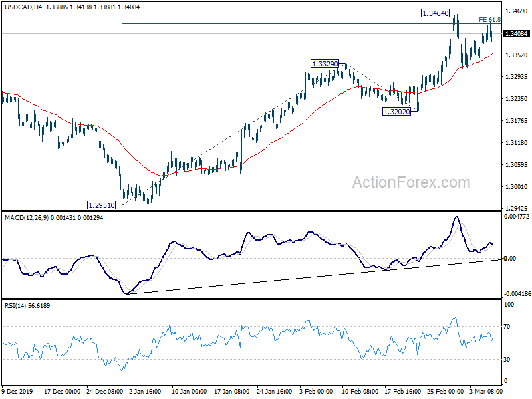Click the 24 Jan 16:00 date label
The image size is (532, 399).
click(275, 391)
